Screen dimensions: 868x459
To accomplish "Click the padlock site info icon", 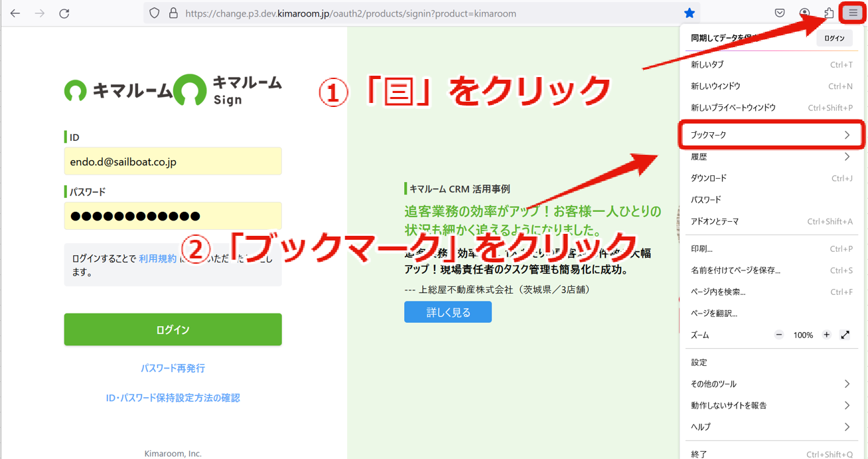I will tap(173, 13).
